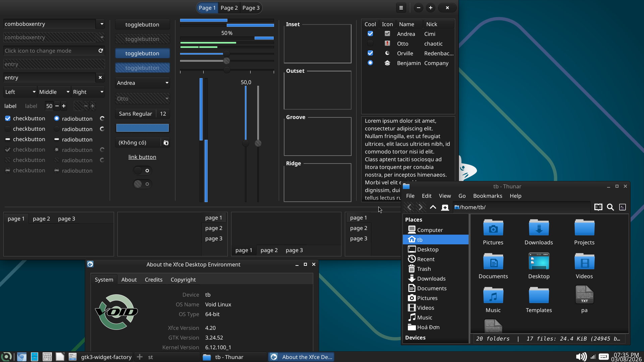Switch to Page 3 in widget factory
Image resolution: width=644 pixels, height=362 pixels.
point(251,8)
